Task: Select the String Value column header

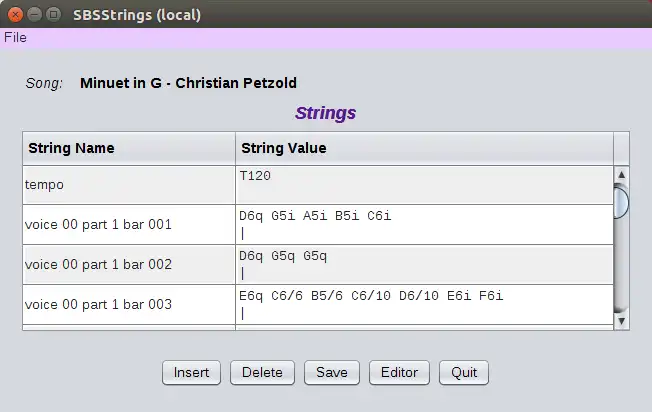Action: (x=424, y=148)
